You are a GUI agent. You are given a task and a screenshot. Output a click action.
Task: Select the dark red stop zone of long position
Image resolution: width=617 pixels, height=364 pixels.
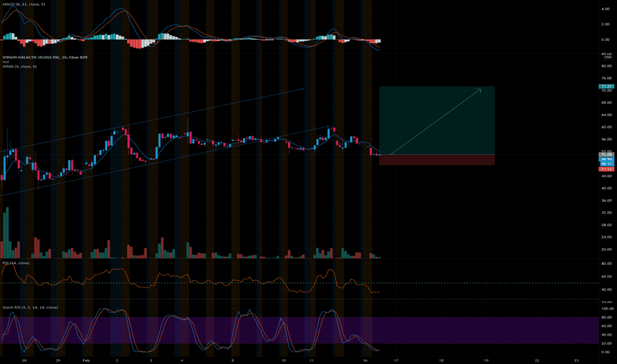(437, 159)
